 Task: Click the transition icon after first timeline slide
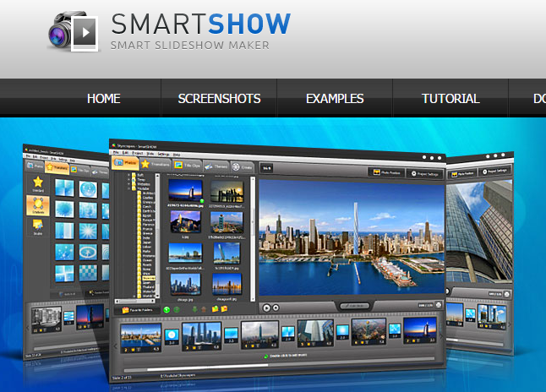[172, 336]
